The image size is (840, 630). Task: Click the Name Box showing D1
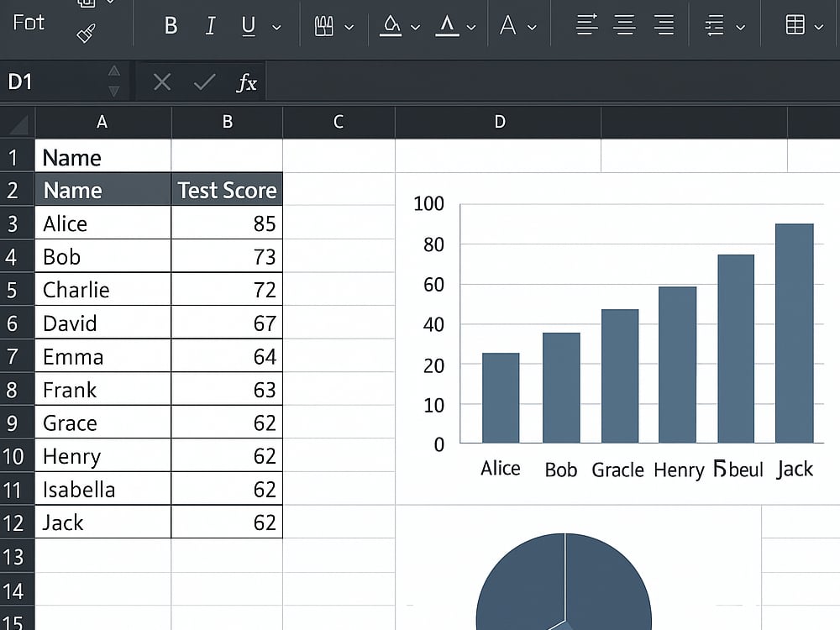click(54, 82)
